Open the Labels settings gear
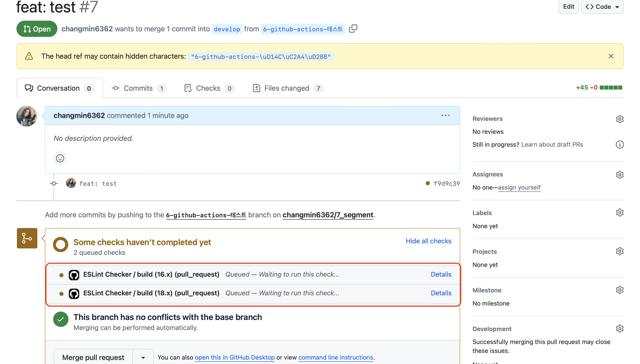Screen dimensions: 640x364 coord(620,212)
